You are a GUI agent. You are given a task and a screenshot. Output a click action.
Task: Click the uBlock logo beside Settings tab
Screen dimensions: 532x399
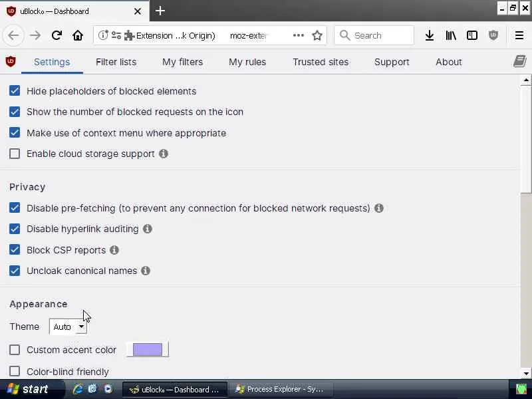tap(11, 61)
